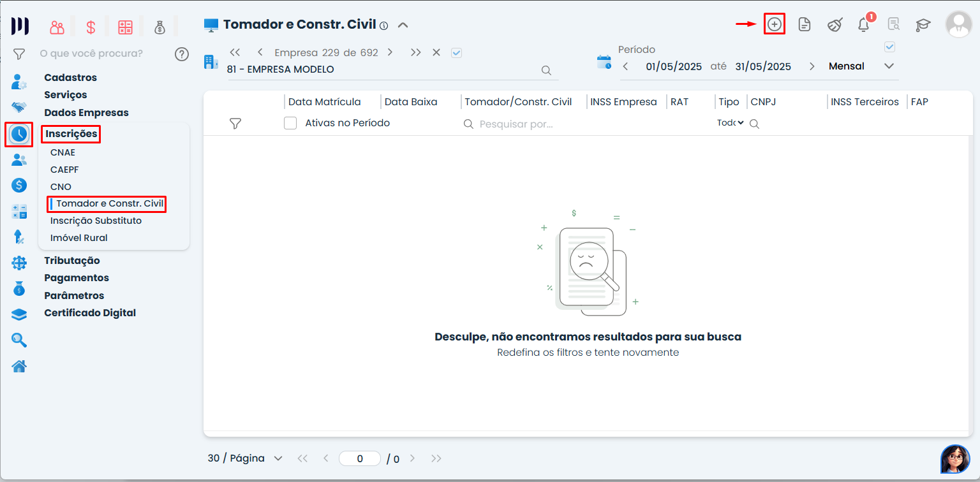
Task: Tick the Ativas no Período checkbox
Action: 290,123
